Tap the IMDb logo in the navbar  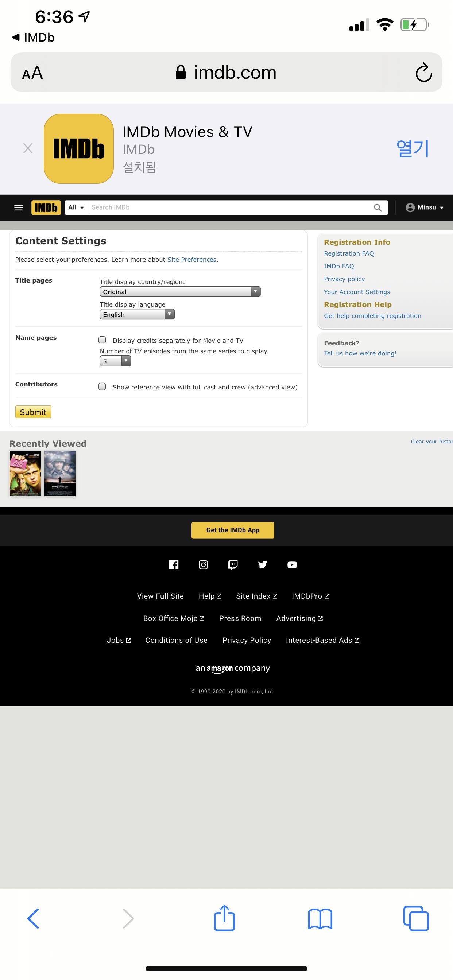click(46, 207)
